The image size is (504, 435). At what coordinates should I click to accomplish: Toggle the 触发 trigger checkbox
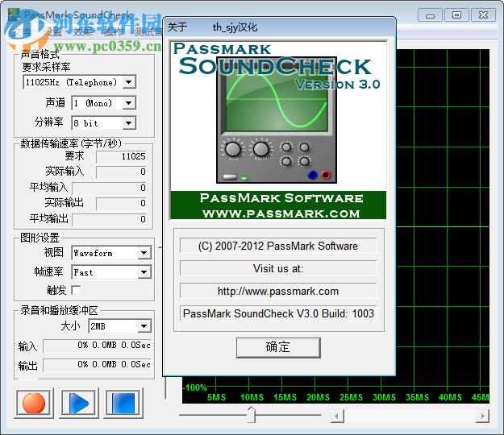76,290
